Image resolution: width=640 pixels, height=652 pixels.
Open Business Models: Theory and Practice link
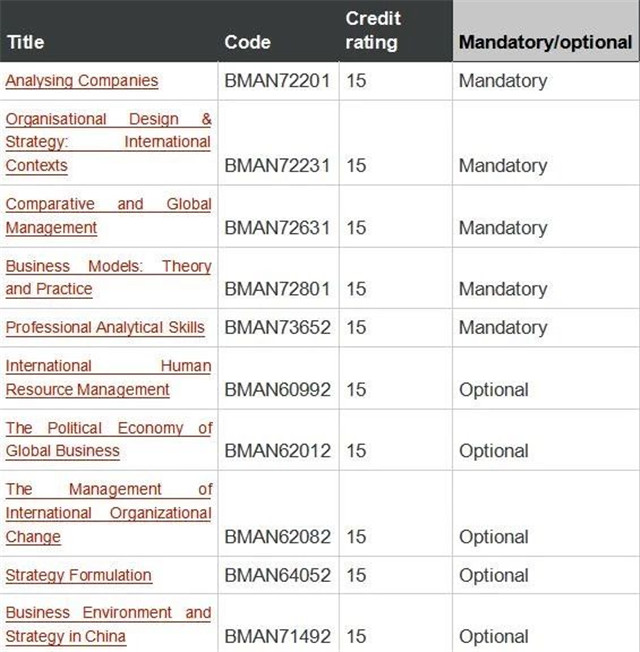tap(108, 277)
